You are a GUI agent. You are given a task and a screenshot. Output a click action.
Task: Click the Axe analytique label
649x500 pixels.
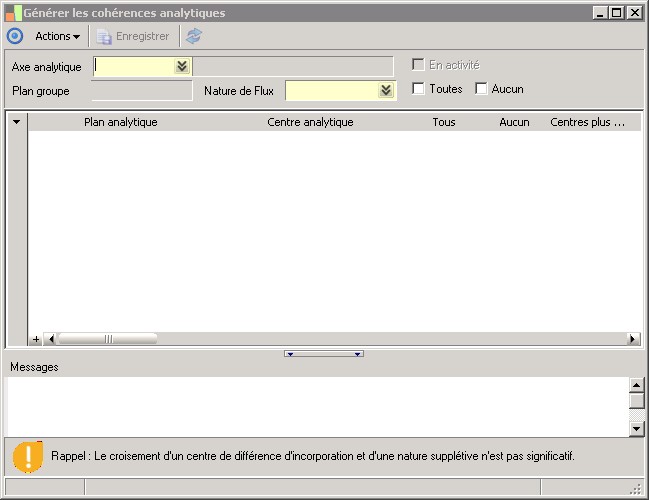(x=46, y=67)
